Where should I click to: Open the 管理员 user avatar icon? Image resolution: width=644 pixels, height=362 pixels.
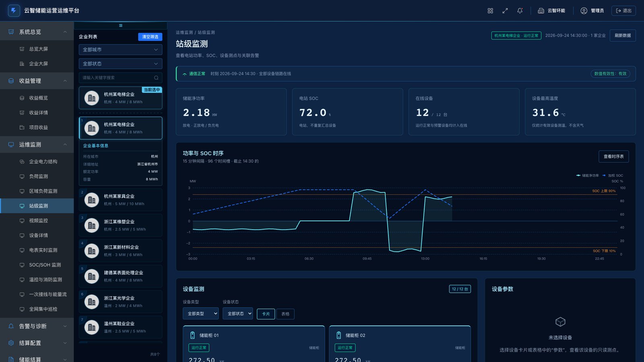(x=584, y=11)
